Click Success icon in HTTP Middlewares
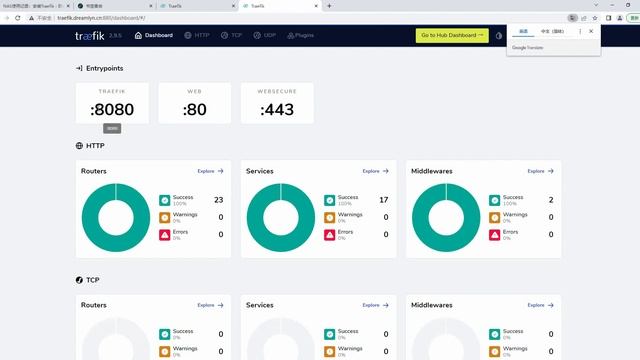This screenshot has width=640, height=360. point(494,200)
